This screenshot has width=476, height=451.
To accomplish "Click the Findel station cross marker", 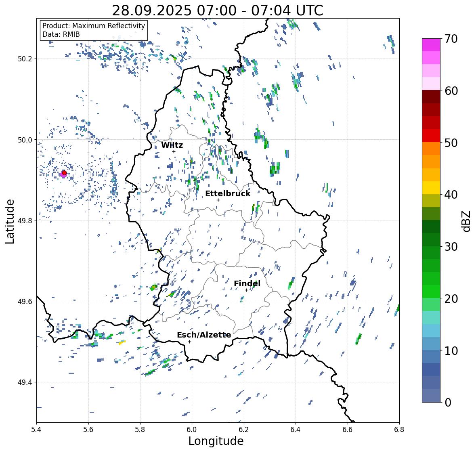I will [x=246, y=290].
